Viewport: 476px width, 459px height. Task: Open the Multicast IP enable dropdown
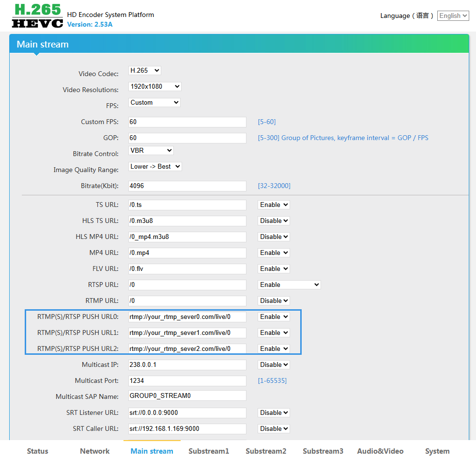274,365
